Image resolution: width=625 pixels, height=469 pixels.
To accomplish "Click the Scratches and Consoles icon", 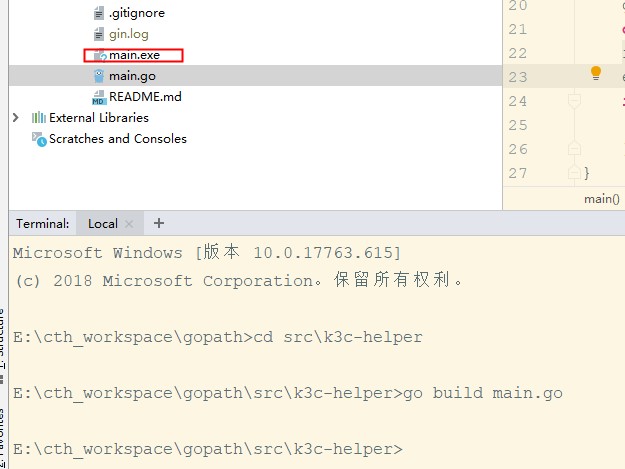I will click(x=39, y=139).
